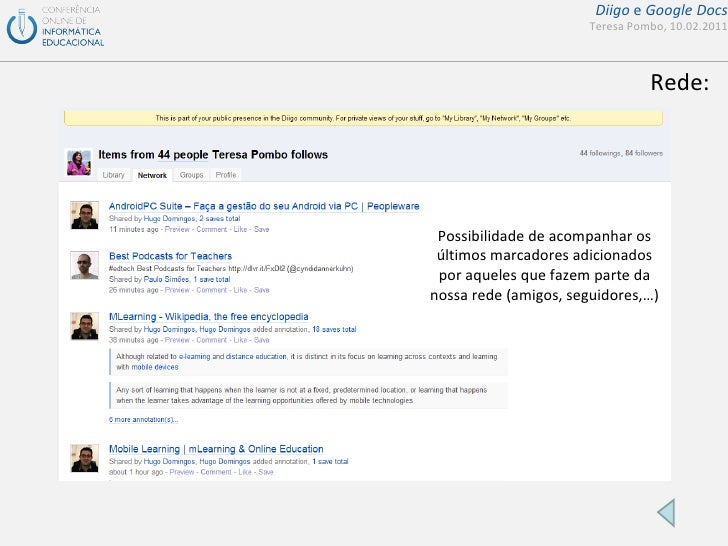This screenshot has width=728, height=546.
Task: Click avatar beside MLearning Wikipedia post
Action: (x=84, y=325)
